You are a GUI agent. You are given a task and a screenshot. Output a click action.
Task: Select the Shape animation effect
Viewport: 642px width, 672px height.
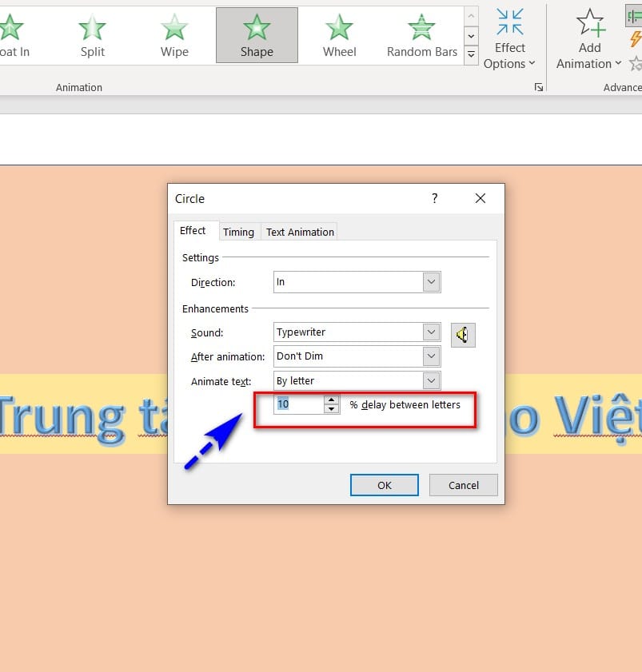(256, 35)
